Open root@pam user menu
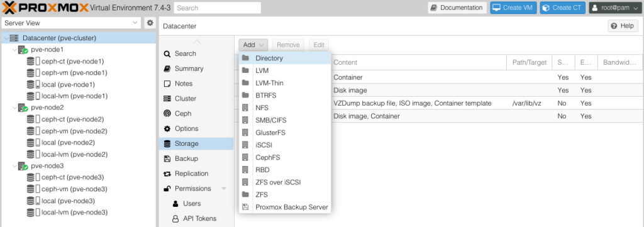The image size is (644, 227). [615, 8]
